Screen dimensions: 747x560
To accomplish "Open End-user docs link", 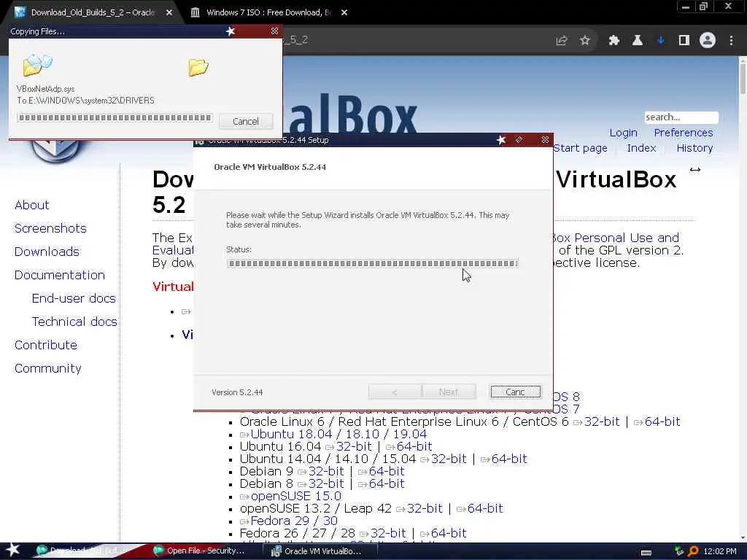I will [74, 298].
